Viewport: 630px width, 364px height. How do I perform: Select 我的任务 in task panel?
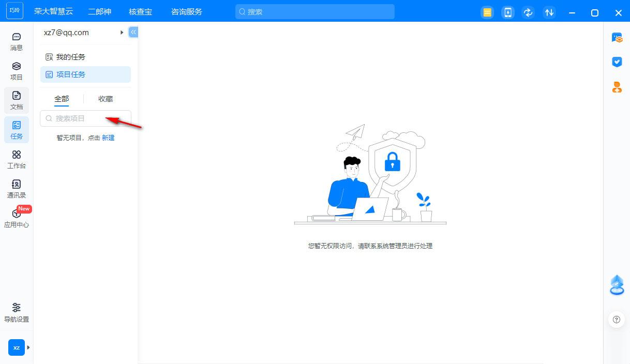pos(70,57)
